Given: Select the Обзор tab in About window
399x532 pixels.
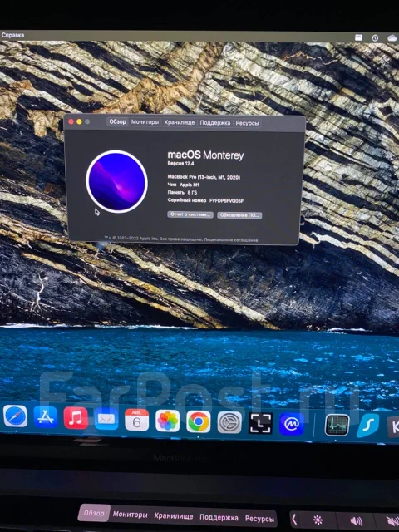Looking at the screenshot, I should click(x=117, y=121).
